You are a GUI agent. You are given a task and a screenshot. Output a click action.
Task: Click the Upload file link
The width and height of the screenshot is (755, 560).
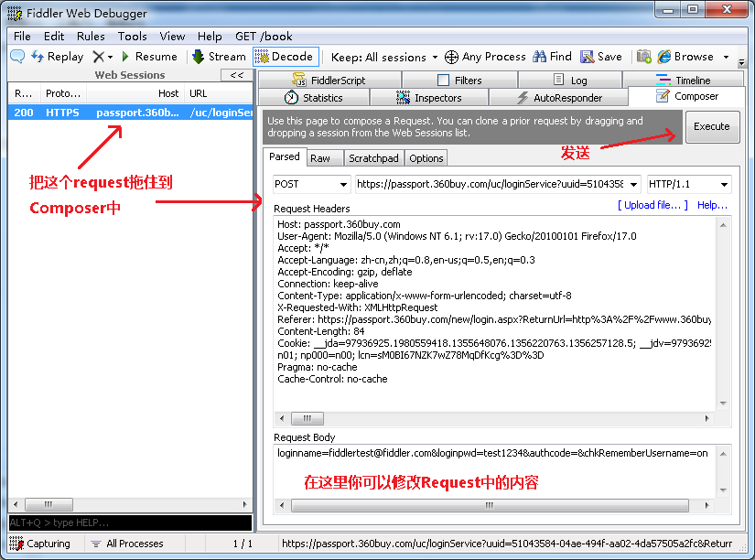(x=653, y=205)
